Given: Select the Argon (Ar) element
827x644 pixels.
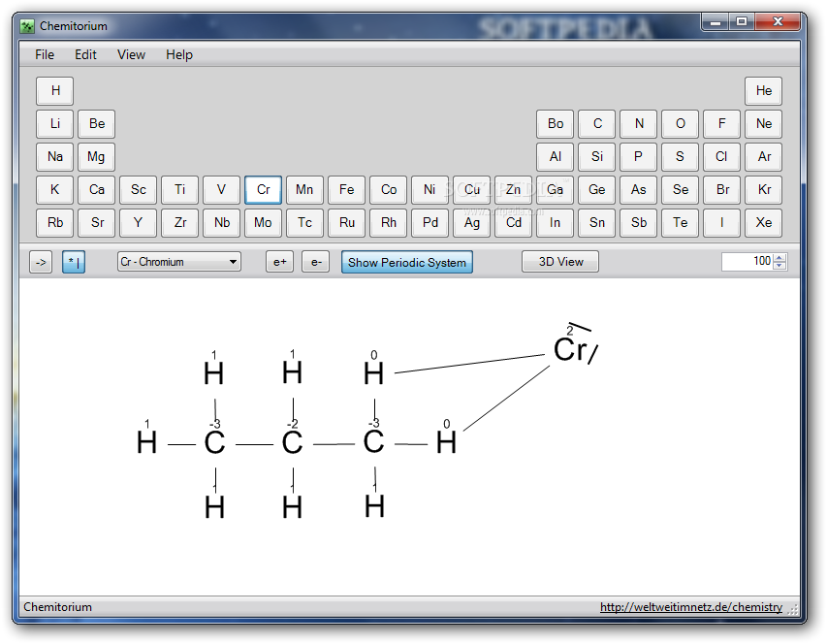Looking at the screenshot, I should (763, 157).
